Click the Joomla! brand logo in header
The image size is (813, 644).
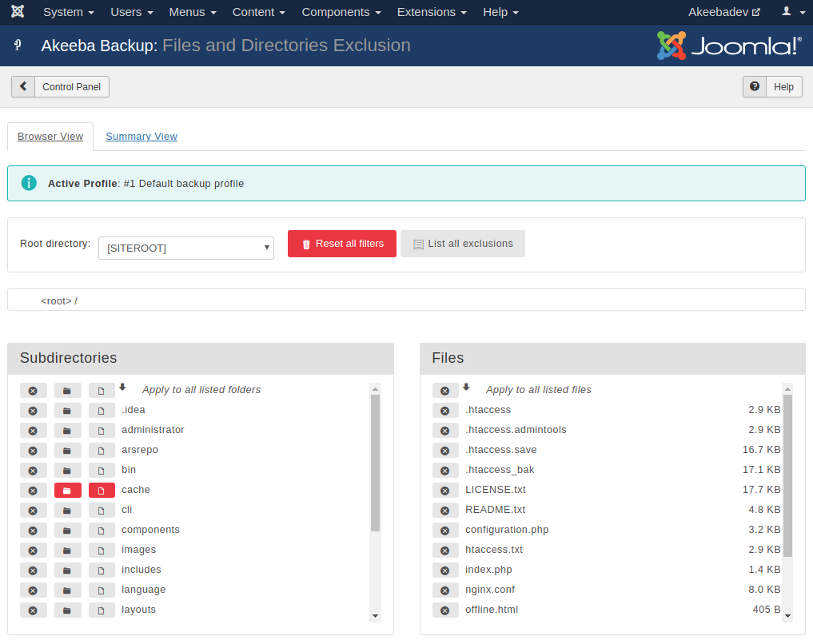(729, 46)
